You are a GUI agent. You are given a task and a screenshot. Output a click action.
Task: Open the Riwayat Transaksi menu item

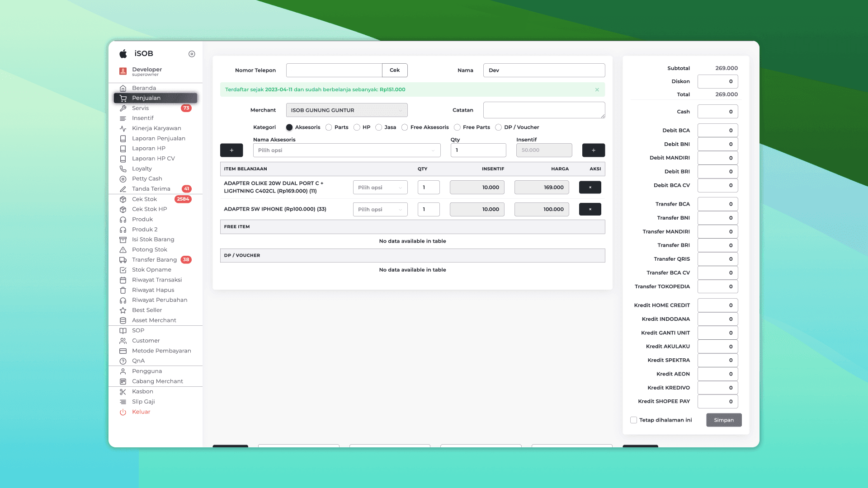coord(156,280)
